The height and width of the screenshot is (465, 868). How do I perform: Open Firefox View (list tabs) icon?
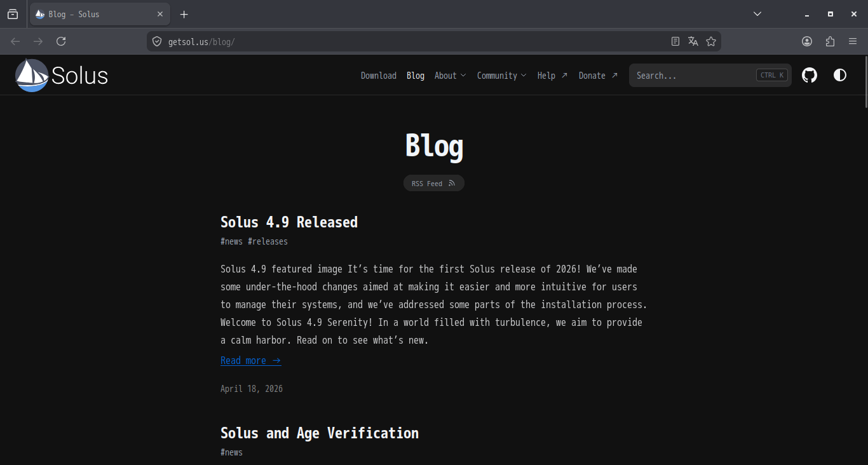pos(13,14)
